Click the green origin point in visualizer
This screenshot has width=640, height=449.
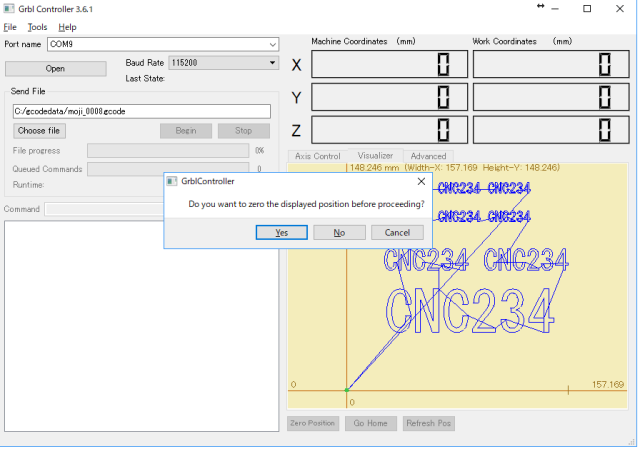(x=347, y=390)
